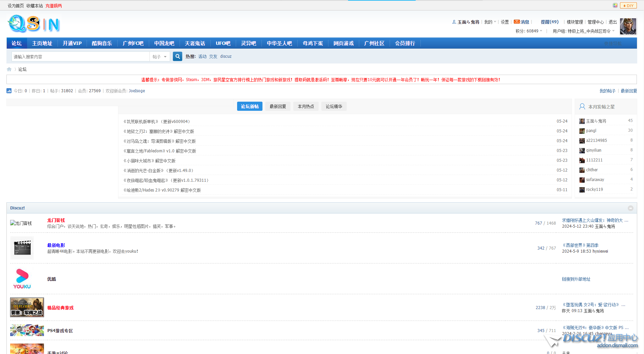Click the movie clapperboard forum icon
The height and width of the screenshot is (354, 644).
22,248
